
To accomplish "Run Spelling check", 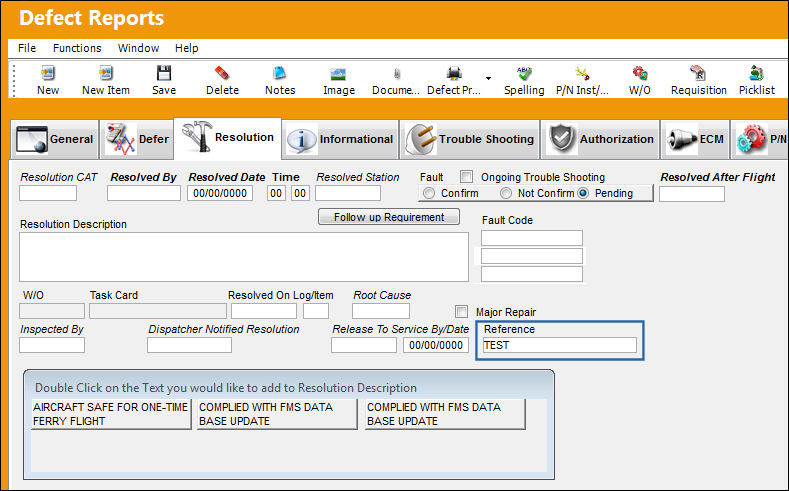I will 524,73.
